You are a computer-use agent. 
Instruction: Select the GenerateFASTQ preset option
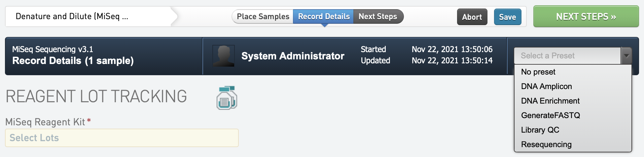pos(551,115)
